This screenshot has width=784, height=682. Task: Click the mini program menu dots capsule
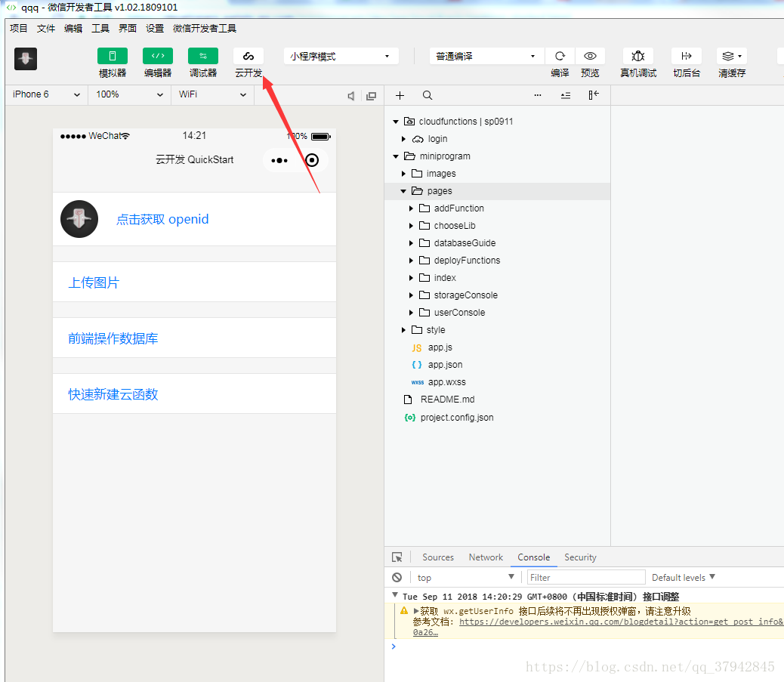coord(279,161)
